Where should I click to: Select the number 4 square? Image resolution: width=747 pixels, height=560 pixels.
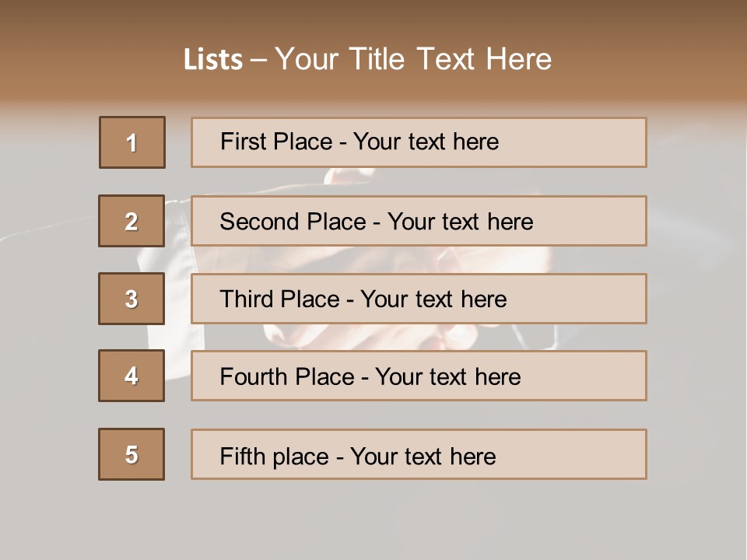[132, 376]
